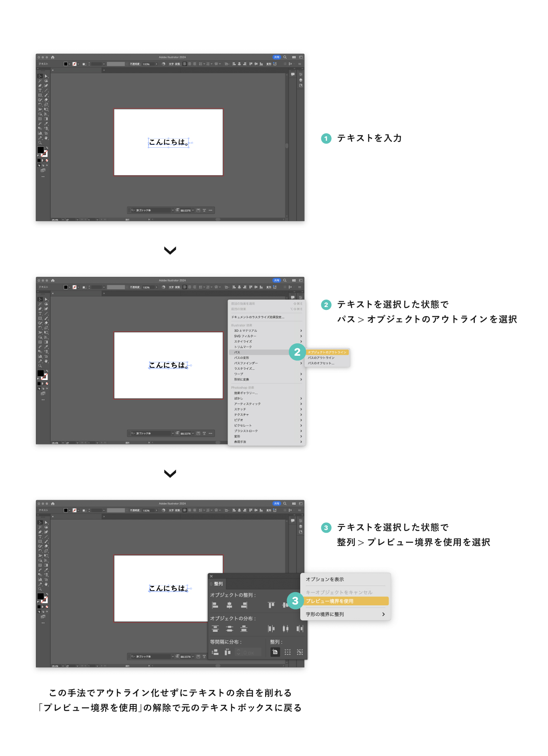
Task: Open the 段落 link in step 1 control bar
Action: pyautogui.click(x=178, y=64)
